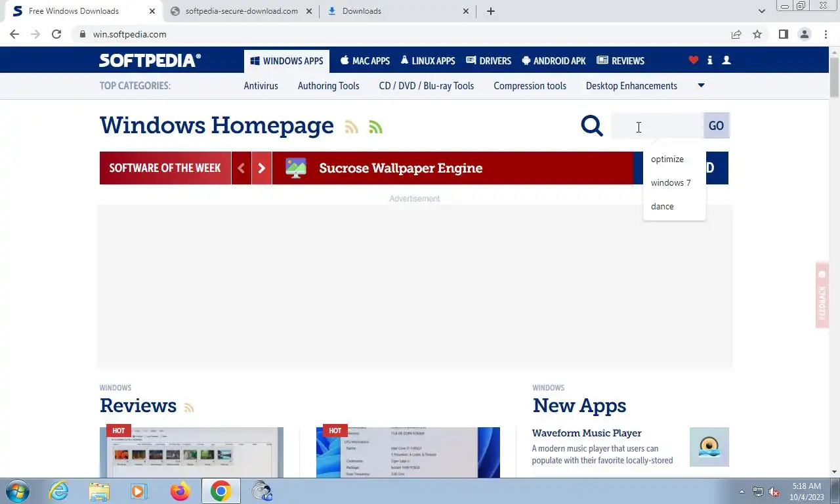This screenshot has width=840, height=504.
Task: Open the Antivirus category
Action: (x=261, y=86)
